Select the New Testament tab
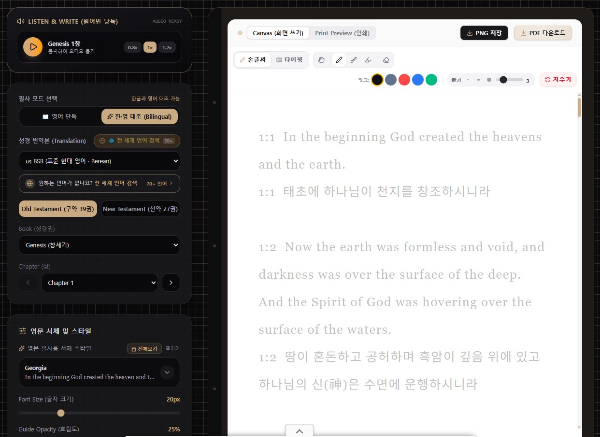Image resolution: width=600 pixels, height=437 pixels. click(140, 209)
